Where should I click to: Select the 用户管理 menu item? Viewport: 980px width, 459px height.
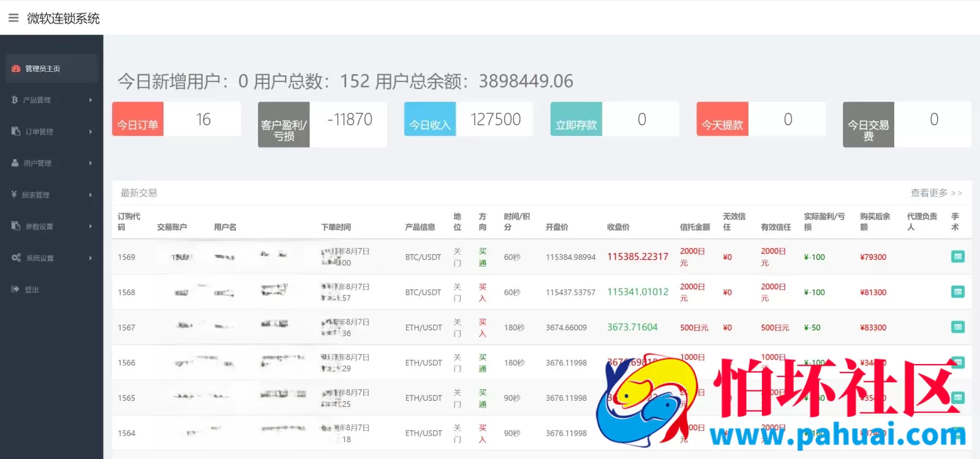(51, 163)
